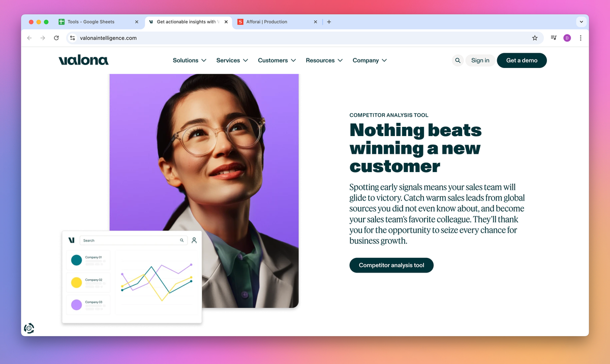Expand the Resources menu
The image size is (610, 364).
tap(324, 60)
